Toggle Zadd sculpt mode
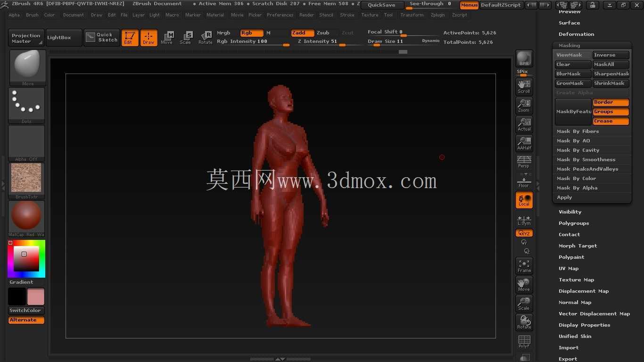The height and width of the screenshot is (362, 644). click(302, 33)
